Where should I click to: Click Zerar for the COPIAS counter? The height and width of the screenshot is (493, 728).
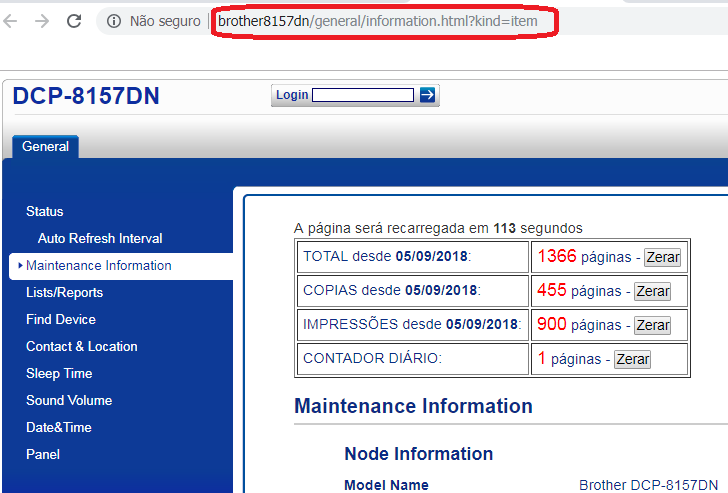[x=652, y=291]
